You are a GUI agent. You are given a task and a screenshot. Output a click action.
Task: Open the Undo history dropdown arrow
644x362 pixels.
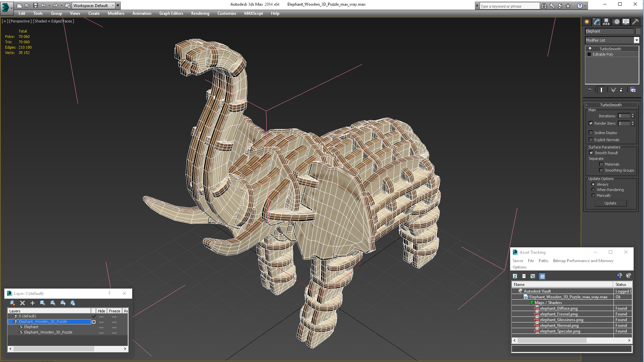point(49,5)
